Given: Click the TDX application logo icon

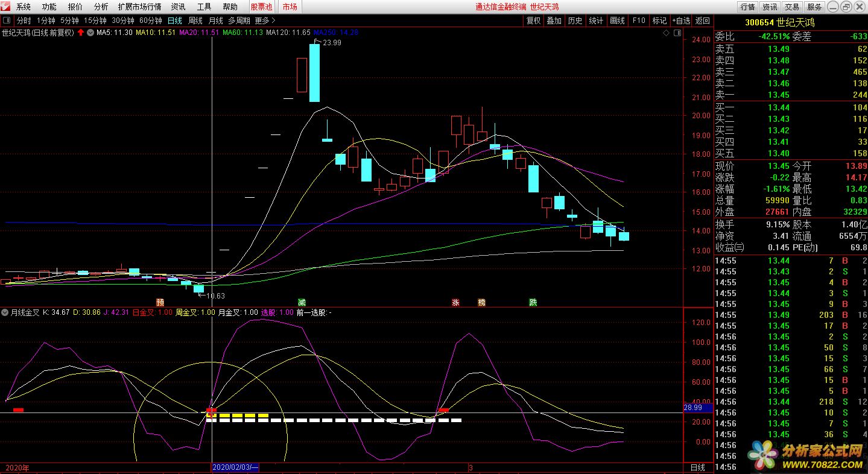Looking at the screenshot, I should click(6, 7).
